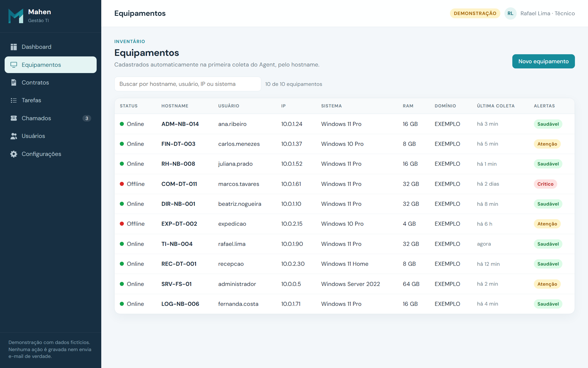Click Windows 11 Home system cell
Screen dimensions: 588x368
(345, 264)
